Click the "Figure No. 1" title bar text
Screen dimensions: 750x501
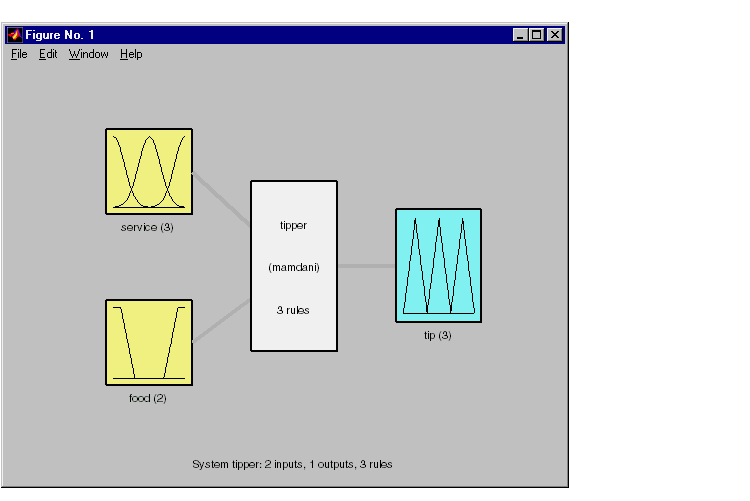(x=60, y=35)
